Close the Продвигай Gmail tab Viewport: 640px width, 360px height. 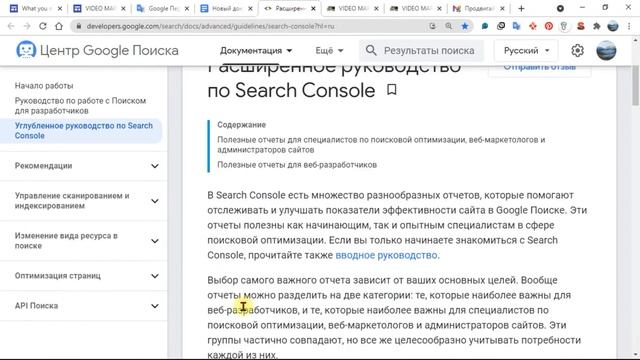[502, 8]
